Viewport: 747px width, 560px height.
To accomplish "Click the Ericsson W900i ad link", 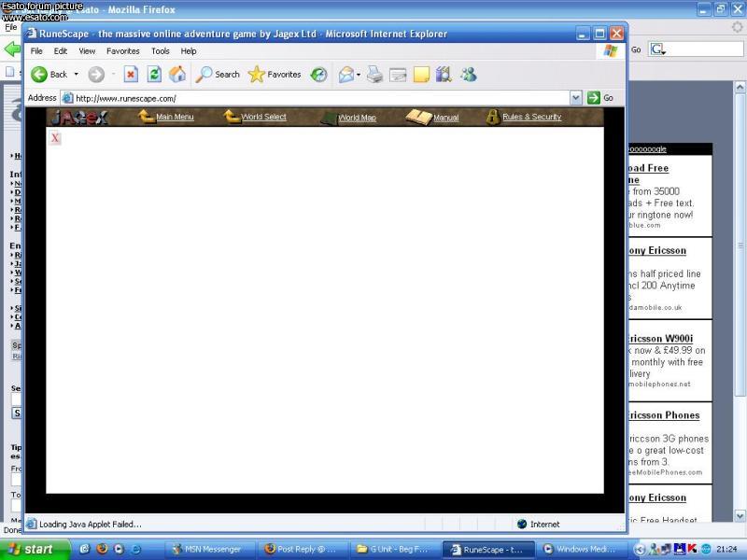I will click(x=660, y=339).
